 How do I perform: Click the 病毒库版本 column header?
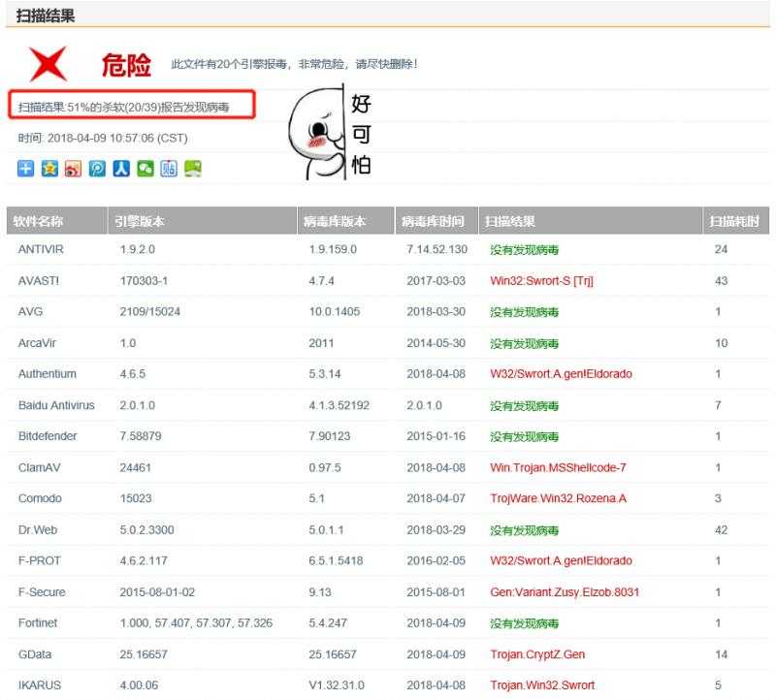(x=346, y=221)
